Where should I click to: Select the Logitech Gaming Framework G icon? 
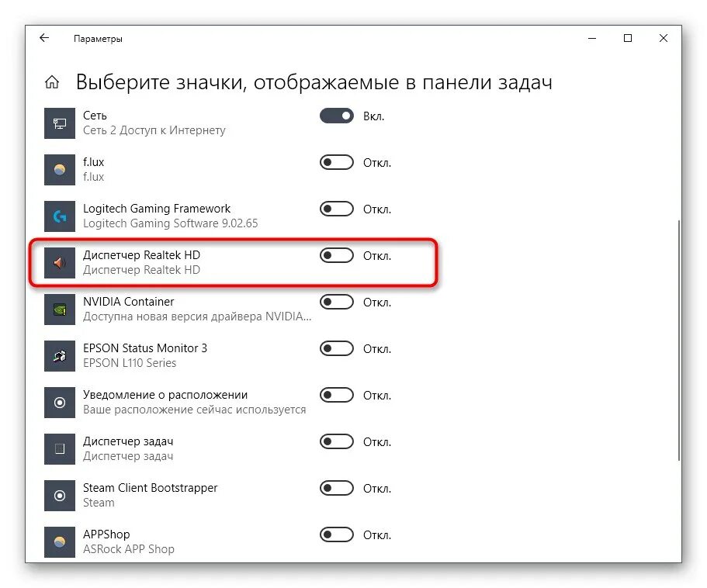(x=59, y=216)
